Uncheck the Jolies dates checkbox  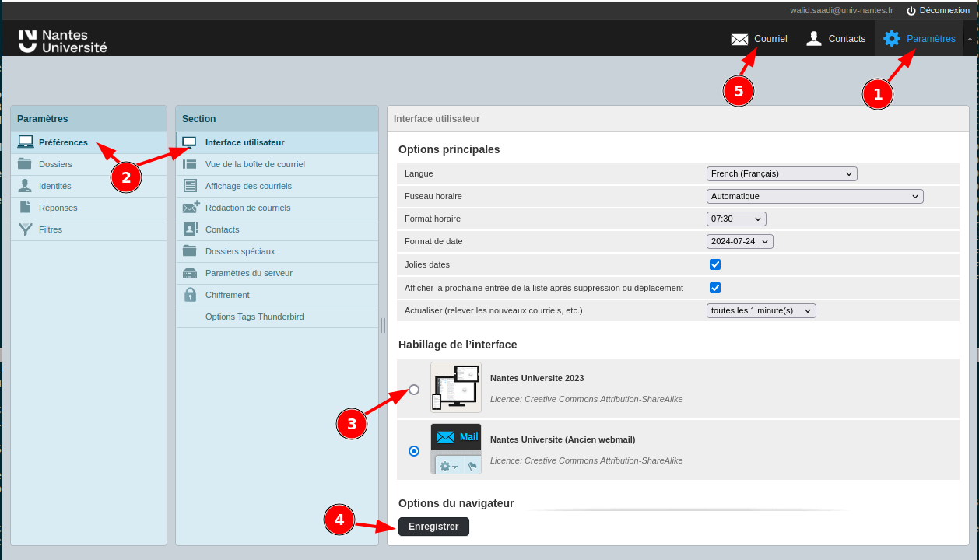coord(715,264)
